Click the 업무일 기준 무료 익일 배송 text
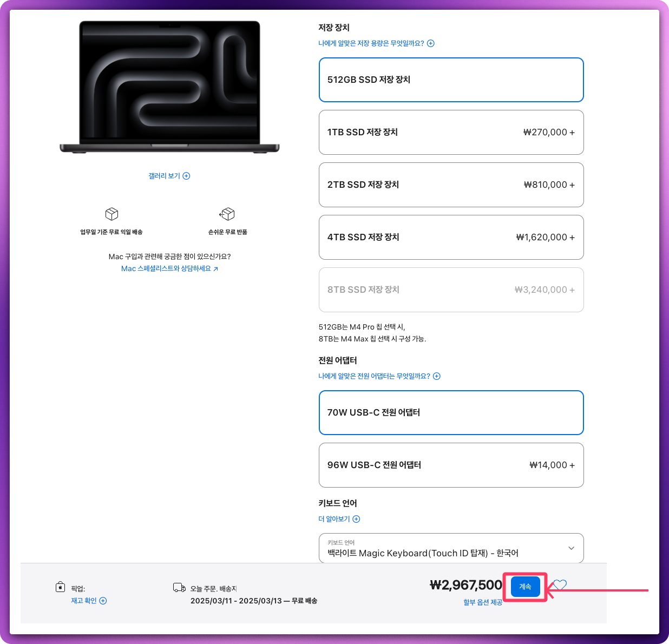Screen dimensions: 669x644 click(111, 232)
